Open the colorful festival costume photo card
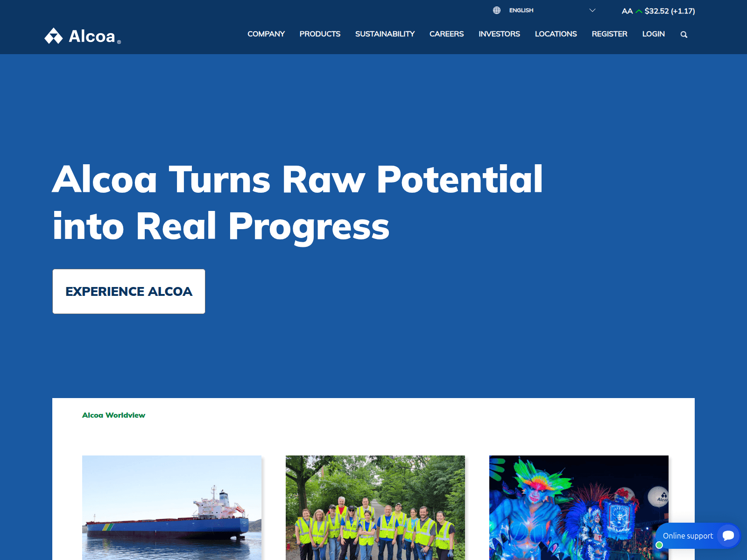The height and width of the screenshot is (560, 747). (x=579, y=508)
